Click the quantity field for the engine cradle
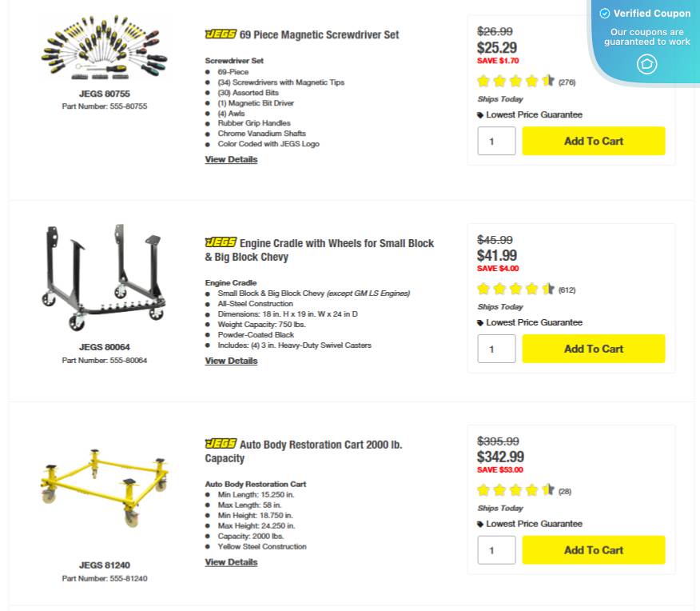Image resolution: width=700 pixels, height=611 pixels. click(495, 349)
